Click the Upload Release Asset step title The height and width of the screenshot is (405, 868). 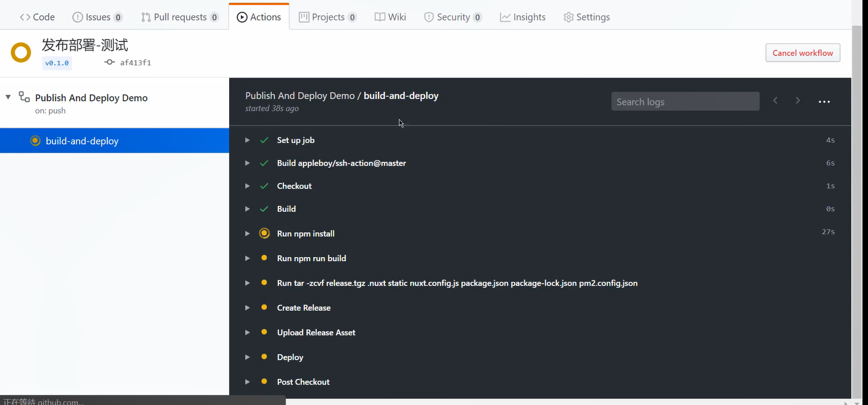[316, 332]
